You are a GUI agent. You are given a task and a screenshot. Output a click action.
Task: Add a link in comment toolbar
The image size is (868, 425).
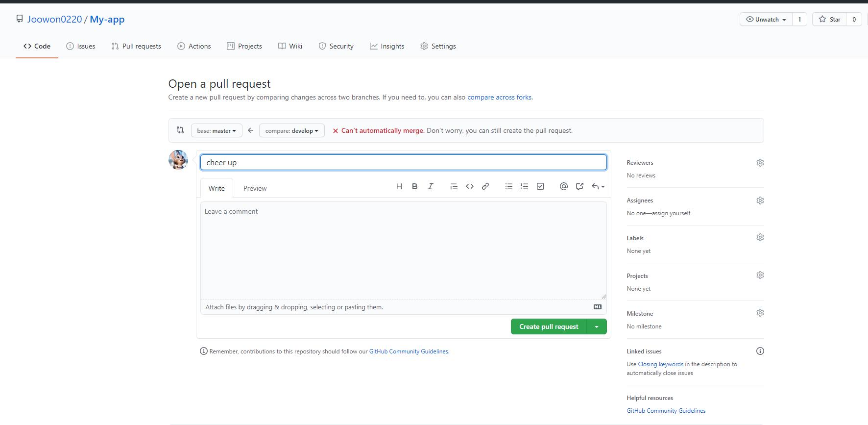point(485,186)
